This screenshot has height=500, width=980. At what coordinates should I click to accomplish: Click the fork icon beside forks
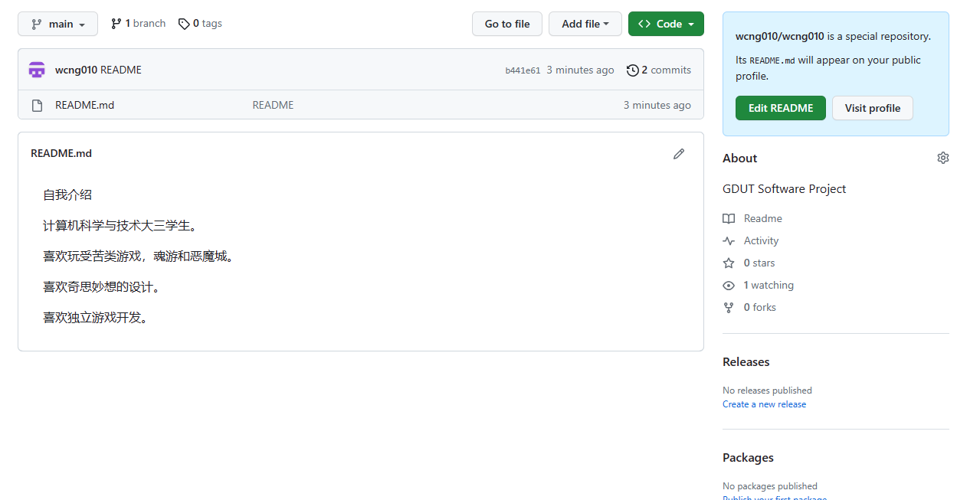click(x=729, y=308)
